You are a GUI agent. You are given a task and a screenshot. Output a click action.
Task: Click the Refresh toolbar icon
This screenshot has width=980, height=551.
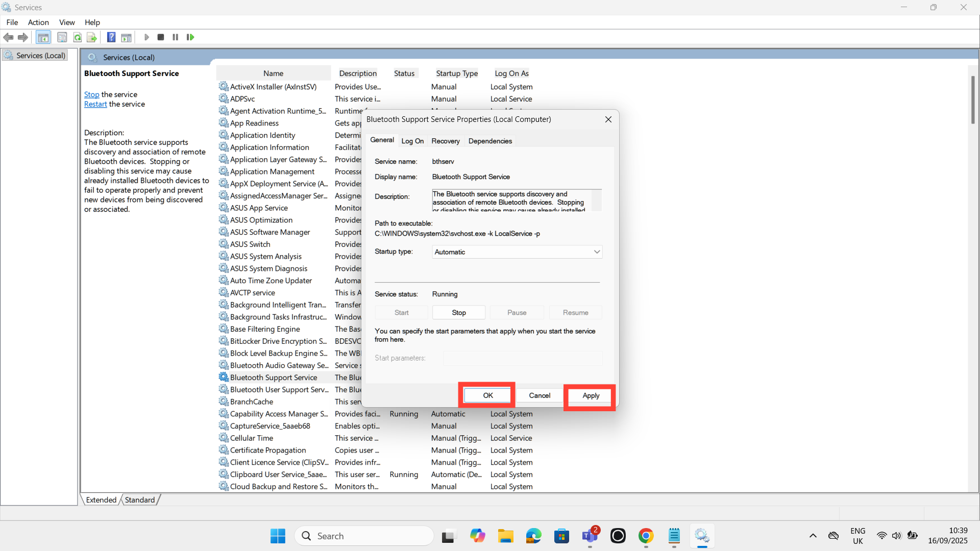click(x=78, y=37)
